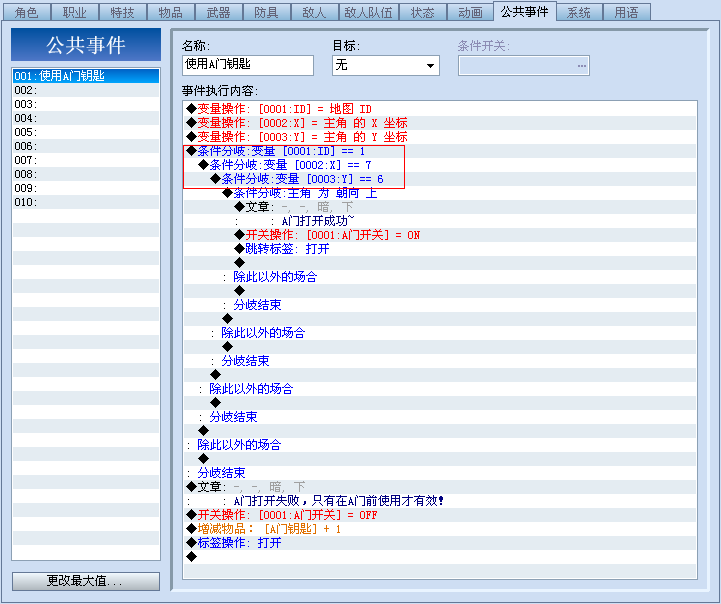
Task: Select line 变量操作 [0003:Y] 主角的Y坐标
Action: coord(440,137)
